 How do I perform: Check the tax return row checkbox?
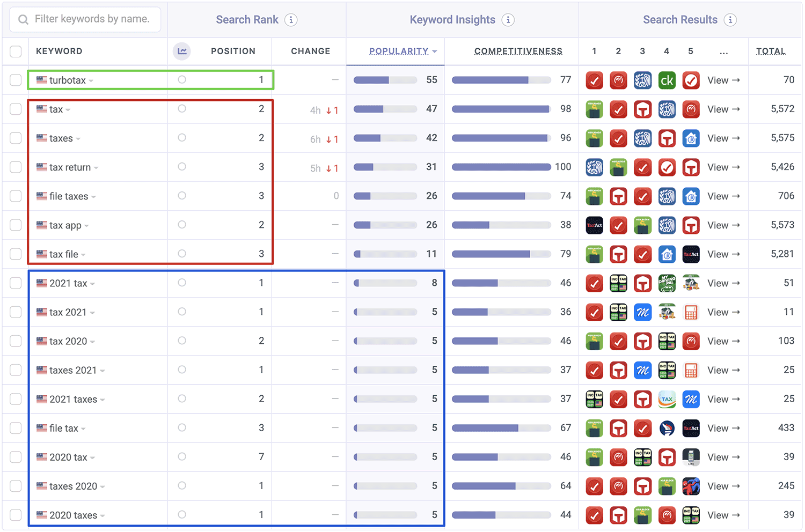point(16,167)
